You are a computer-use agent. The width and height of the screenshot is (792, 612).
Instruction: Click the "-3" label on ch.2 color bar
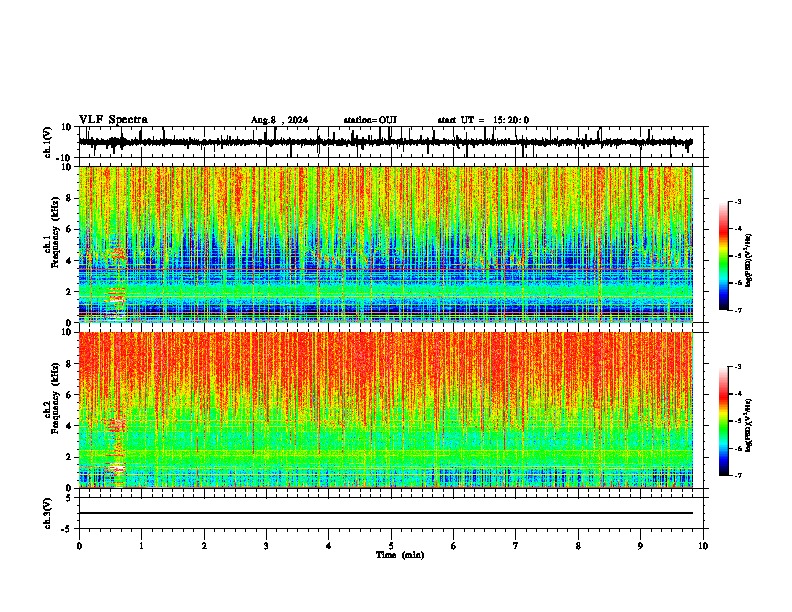pos(738,367)
